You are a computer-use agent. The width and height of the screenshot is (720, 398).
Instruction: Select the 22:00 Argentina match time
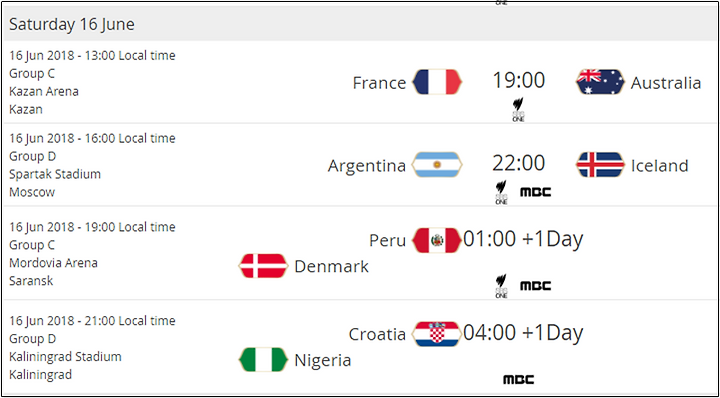click(519, 163)
